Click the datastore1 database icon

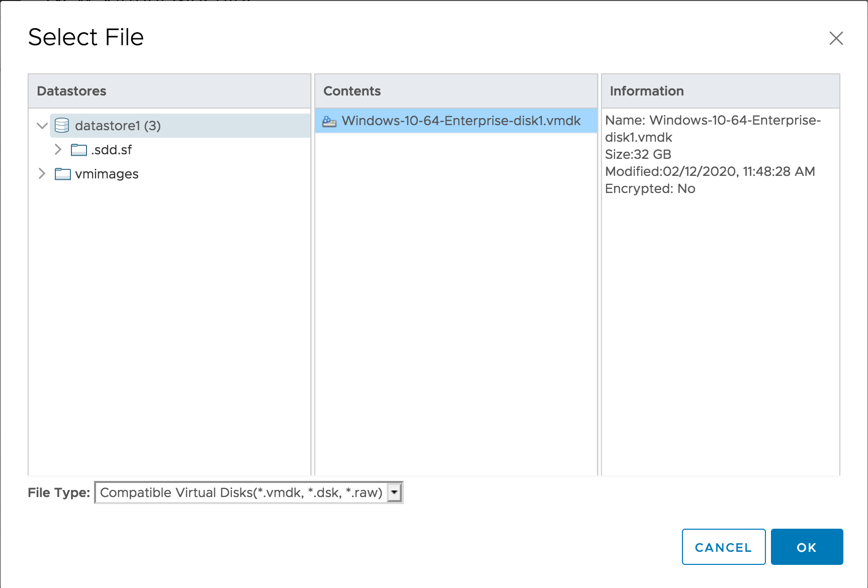pos(62,125)
